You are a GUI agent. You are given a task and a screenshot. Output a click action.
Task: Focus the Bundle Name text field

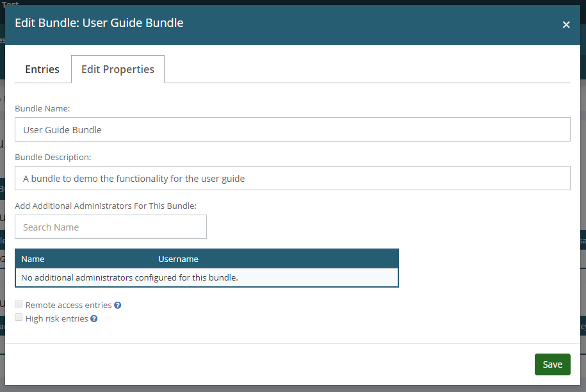click(x=292, y=129)
